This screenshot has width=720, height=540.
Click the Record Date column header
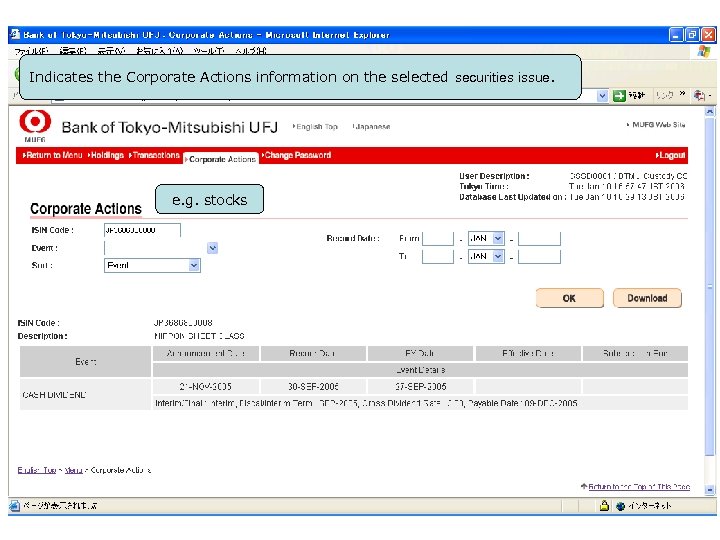pos(313,354)
